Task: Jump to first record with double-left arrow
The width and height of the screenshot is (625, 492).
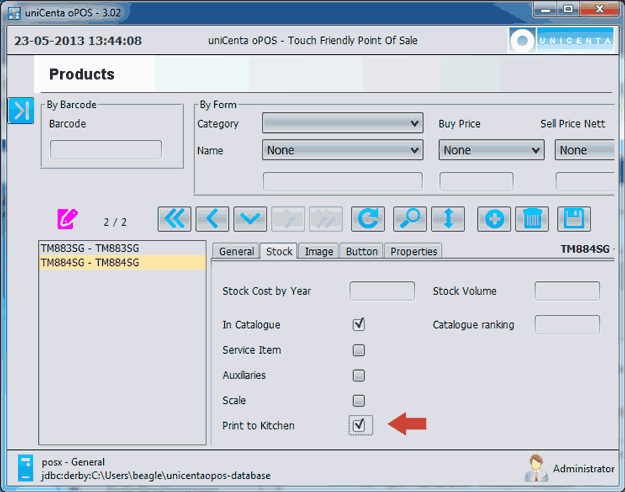Action: (175, 218)
